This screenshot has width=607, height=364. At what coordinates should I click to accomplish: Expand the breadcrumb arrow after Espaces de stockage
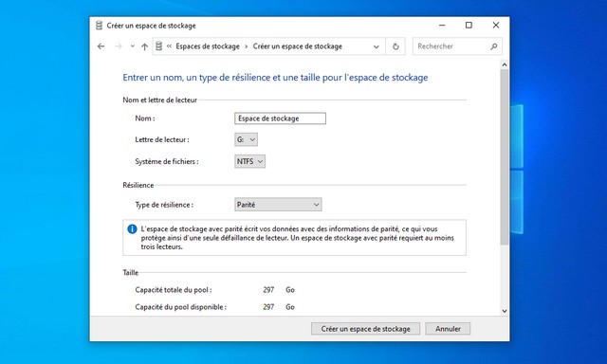tap(247, 46)
